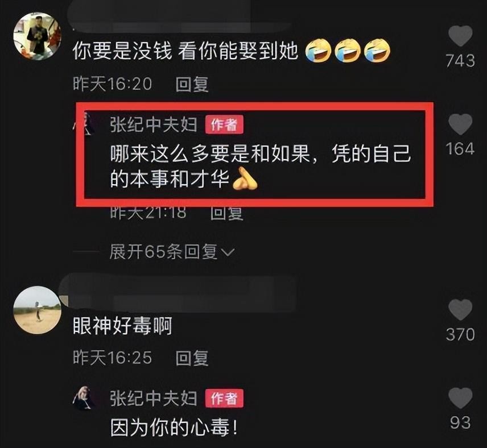487x448 pixels.
Task: Like the author reply with 164 likes
Action: point(460,124)
